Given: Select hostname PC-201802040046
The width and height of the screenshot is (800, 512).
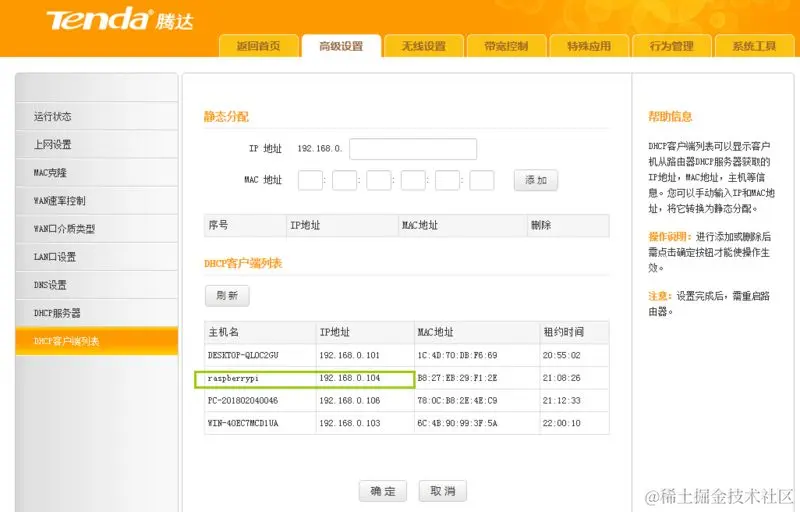Looking at the screenshot, I should [x=243, y=400].
